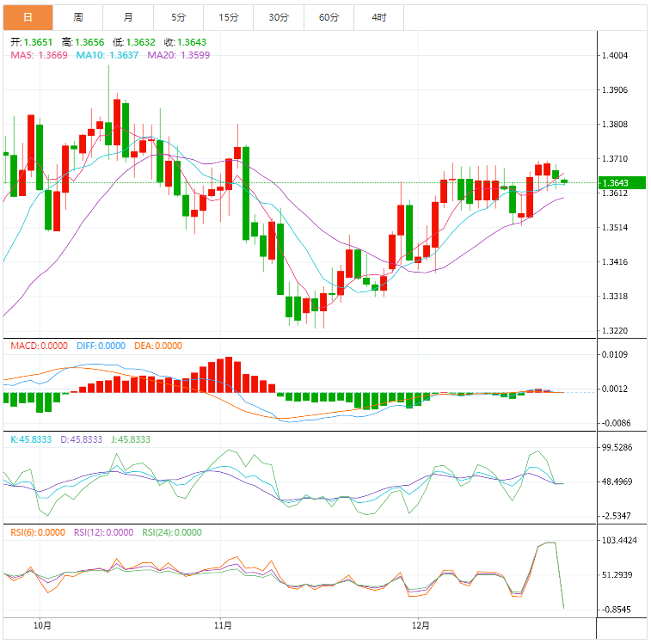Open the 月 (monthly) chart tab

click(128, 17)
